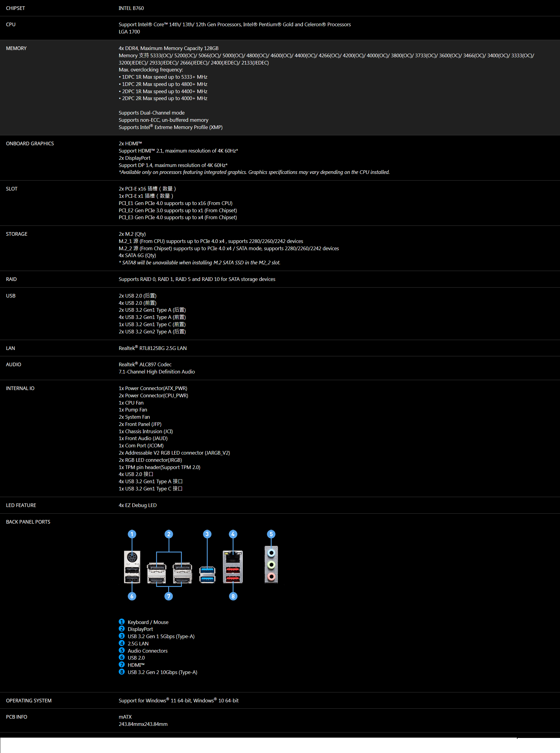Click 'USB 3.2 Gen 2 10Gbps (Type-A)' legend text
The image size is (560, 753).
[162, 672]
